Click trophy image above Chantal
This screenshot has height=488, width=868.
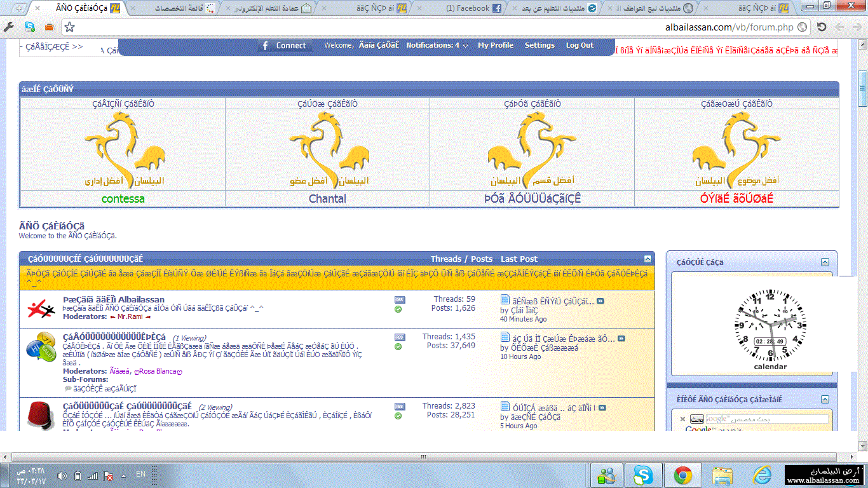pyautogui.click(x=328, y=150)
